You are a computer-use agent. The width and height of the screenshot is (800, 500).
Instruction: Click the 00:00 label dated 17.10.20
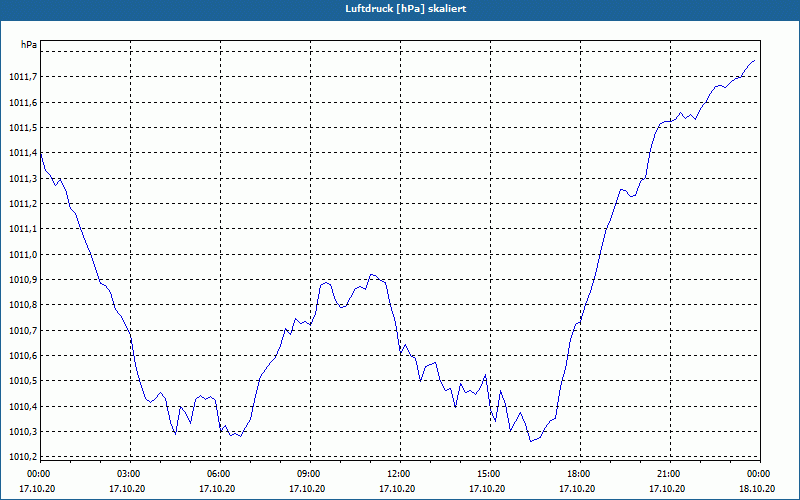(38, 474)
